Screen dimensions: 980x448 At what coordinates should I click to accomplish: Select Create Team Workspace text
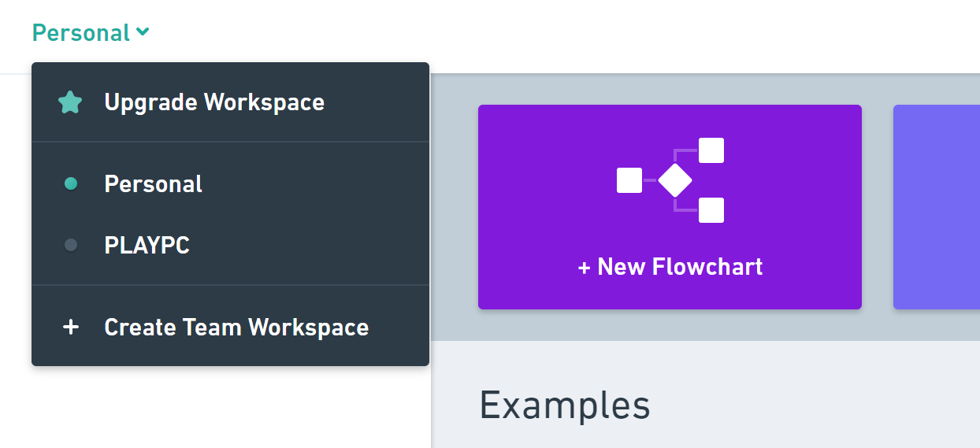click(x=236, y=328)
